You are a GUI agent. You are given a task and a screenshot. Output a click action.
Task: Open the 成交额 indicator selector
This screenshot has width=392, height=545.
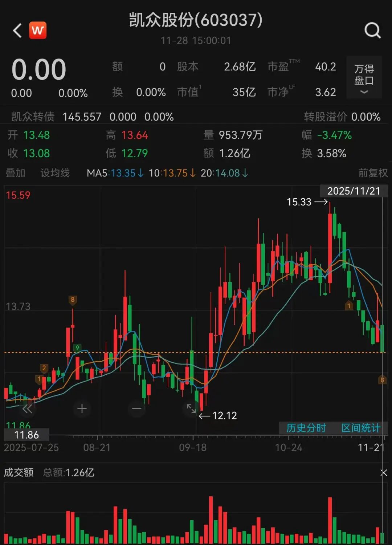pos(19,472)
